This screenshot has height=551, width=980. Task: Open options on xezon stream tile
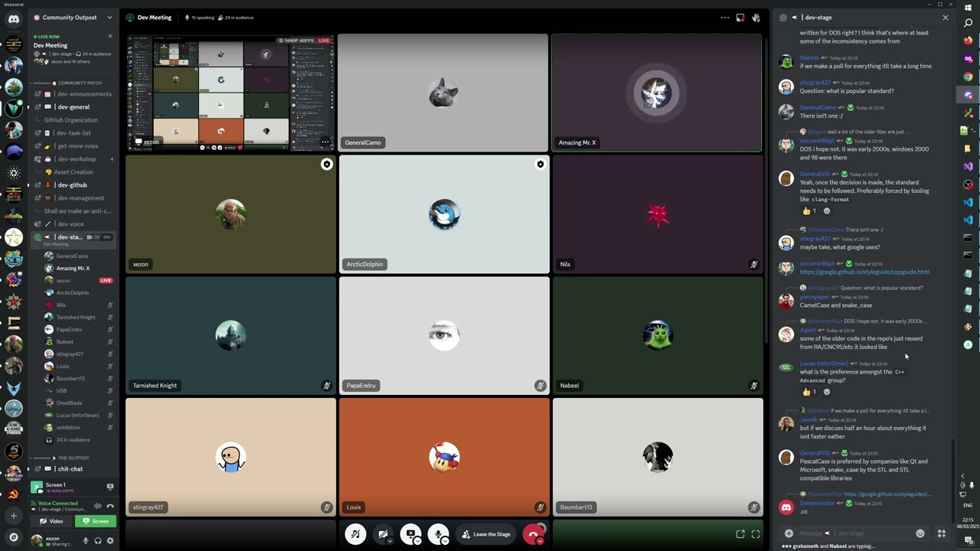(325, 142)
